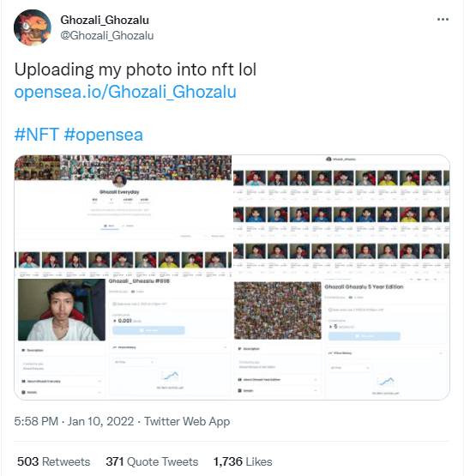This screenshot has height=476, width=464.
Task: Click the 5:58 PM · Jan 10, 2022 timestamp
Action: (74, 421)
